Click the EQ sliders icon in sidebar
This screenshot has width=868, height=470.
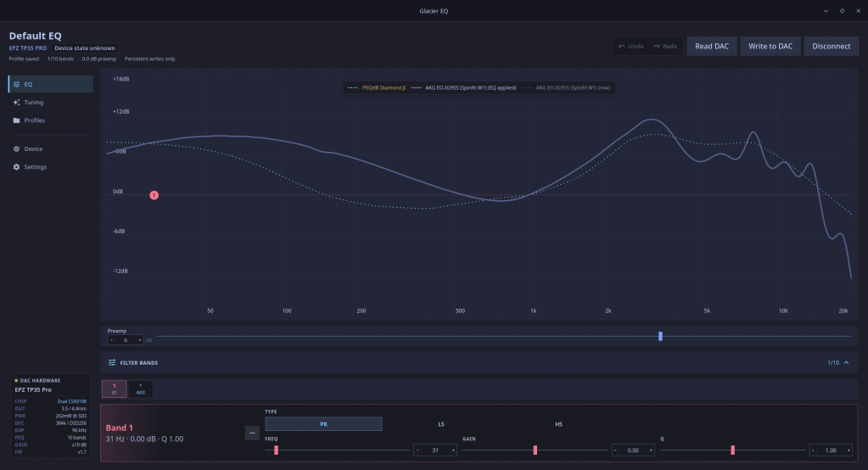point(17,84)
